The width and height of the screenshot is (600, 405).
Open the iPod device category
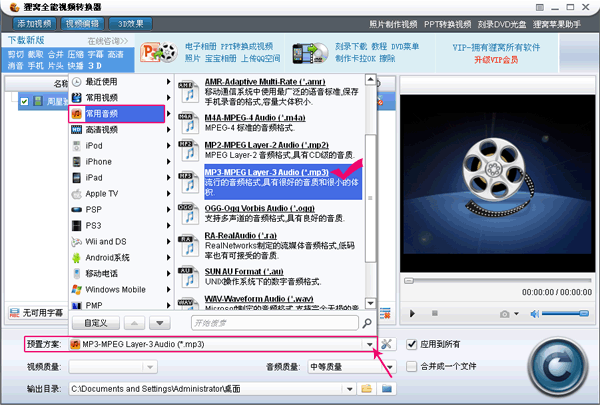(x=120, y=146)
